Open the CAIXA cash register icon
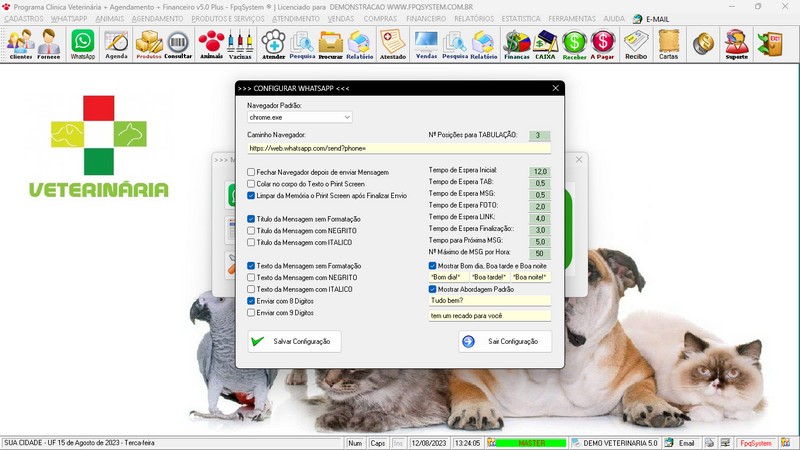 tap(545, 44)
